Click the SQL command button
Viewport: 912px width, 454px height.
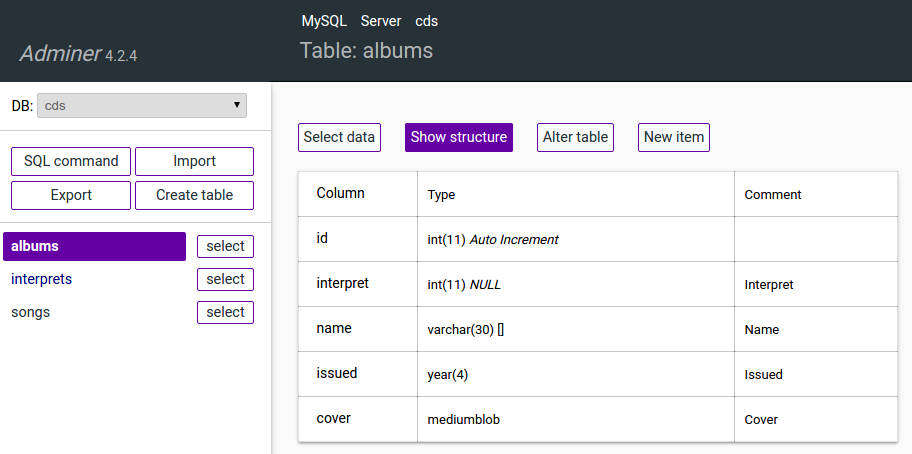(x=71, y=161)
